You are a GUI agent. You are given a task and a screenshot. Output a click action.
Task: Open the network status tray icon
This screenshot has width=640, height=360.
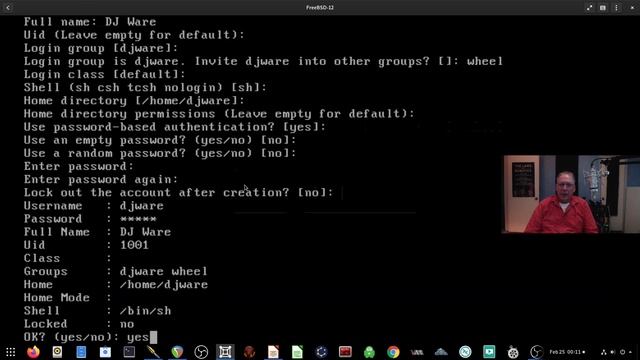pos(604,352)
